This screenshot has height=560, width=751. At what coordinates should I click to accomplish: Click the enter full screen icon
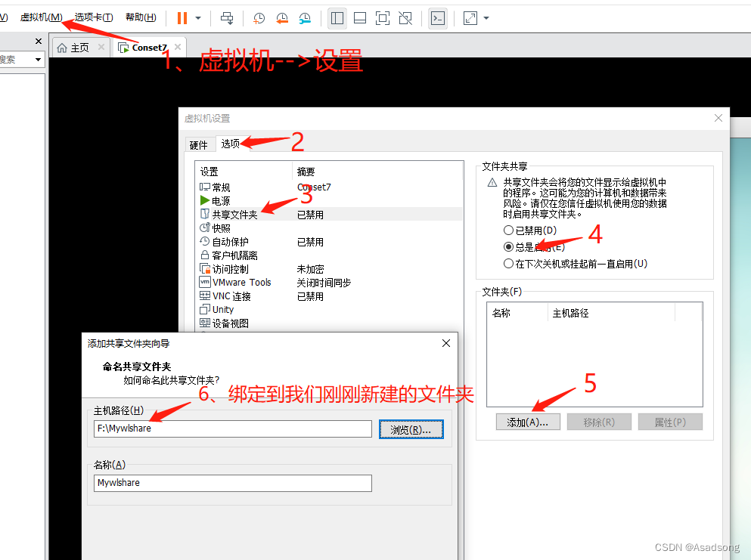(470, 17)
